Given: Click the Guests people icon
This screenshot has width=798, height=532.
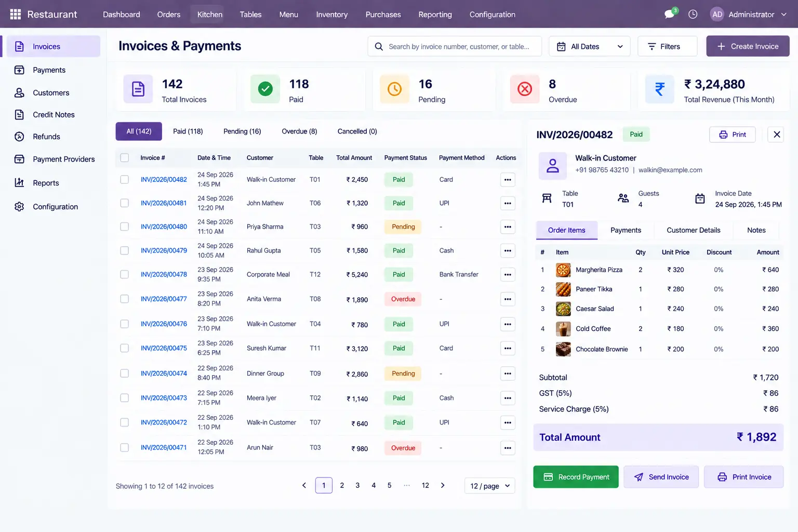Looking at the screenshot, I should tap(623, 198).
